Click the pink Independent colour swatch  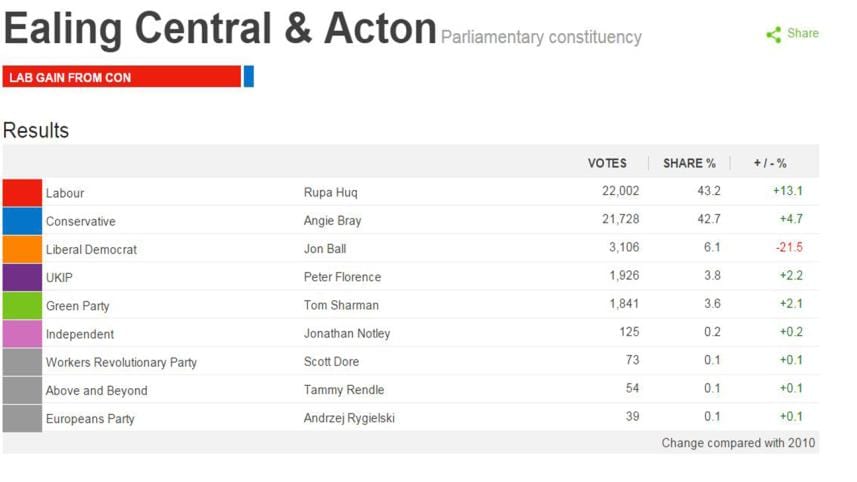tap(22, 334)
